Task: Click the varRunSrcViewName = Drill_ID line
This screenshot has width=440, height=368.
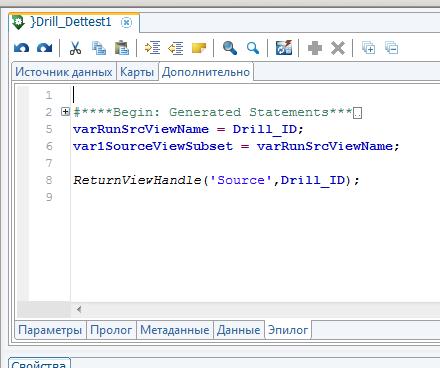Action: click(x=188, y=129)
